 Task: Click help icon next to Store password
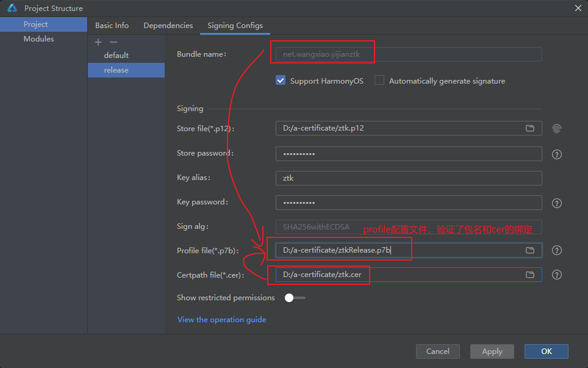(x=556, y=154)
